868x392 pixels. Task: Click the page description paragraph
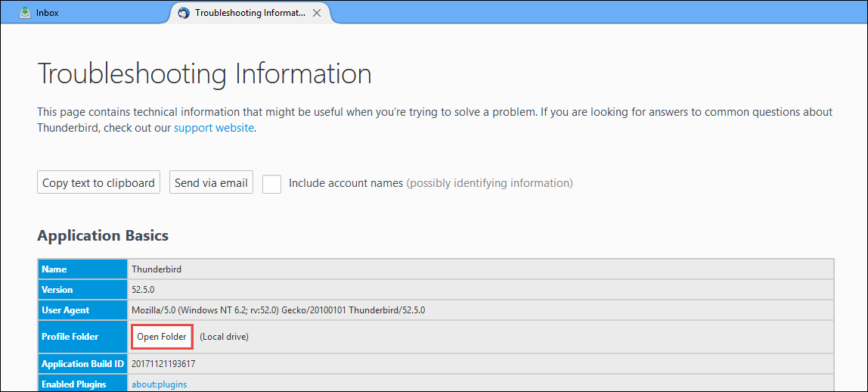[435, 120]
